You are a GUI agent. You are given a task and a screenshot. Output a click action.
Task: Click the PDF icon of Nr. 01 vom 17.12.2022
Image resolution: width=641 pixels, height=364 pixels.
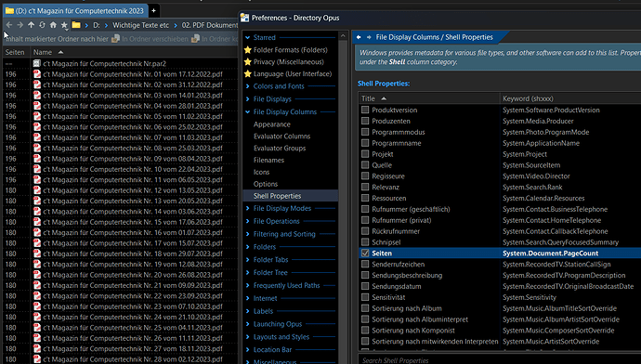37,74
